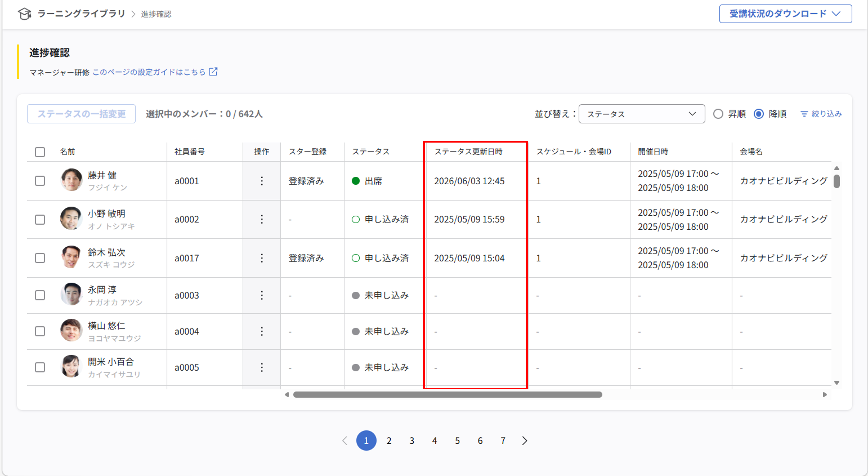Click the 開催日時 column header
The width and height of the screenshot is (868, 476).
tap(653, 152)
